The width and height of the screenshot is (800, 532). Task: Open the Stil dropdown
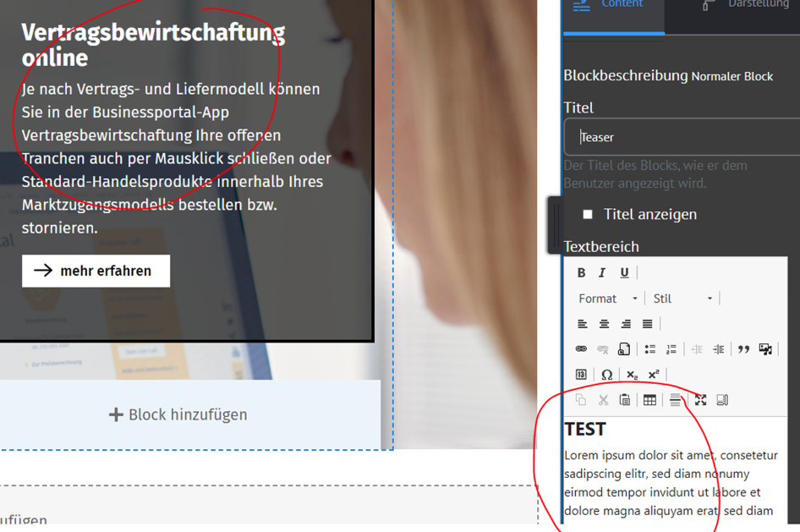click(x=682, y=299)
